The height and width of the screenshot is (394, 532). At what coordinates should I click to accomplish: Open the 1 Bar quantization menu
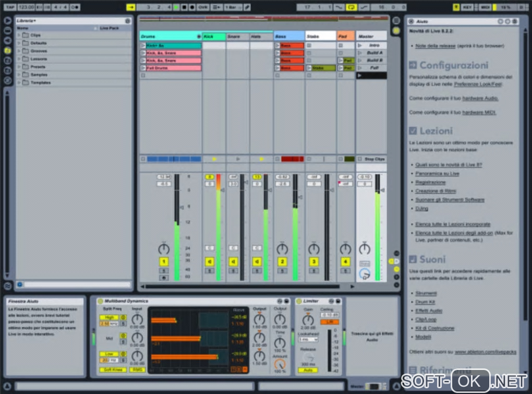233,7
